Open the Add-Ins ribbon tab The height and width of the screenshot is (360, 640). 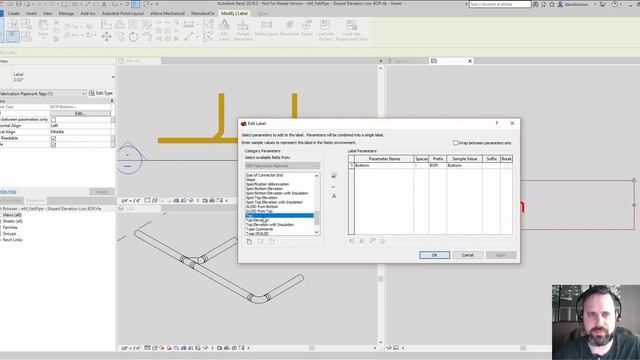88,13
